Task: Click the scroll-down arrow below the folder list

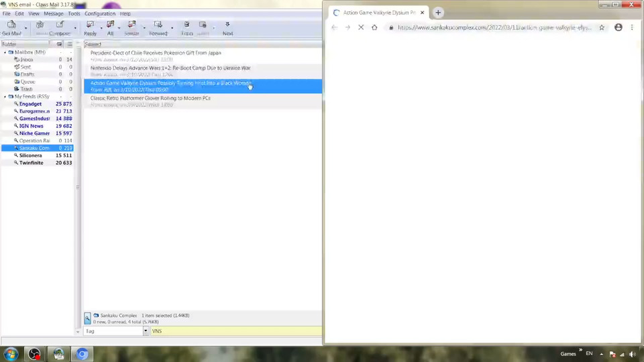Action: click(x=78, y=332)
